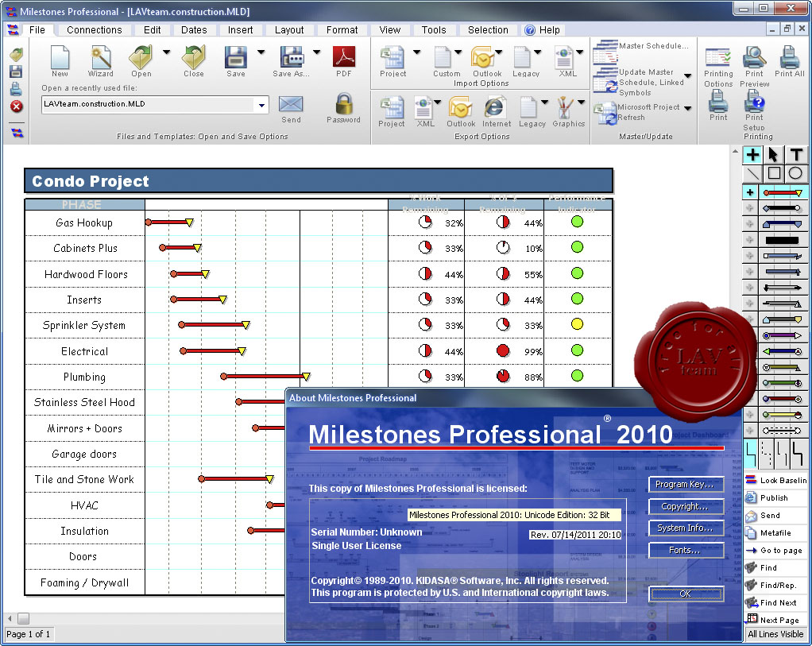Select the arrow pointer tool
This screenshot has width=812, height=646.
(x=773, y=155)
